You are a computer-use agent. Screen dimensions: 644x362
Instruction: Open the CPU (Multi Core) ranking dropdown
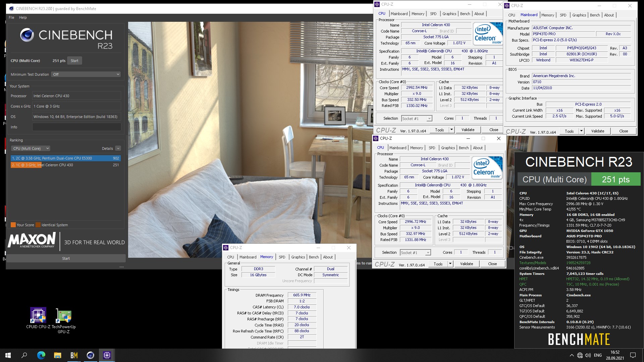[31, 148]
